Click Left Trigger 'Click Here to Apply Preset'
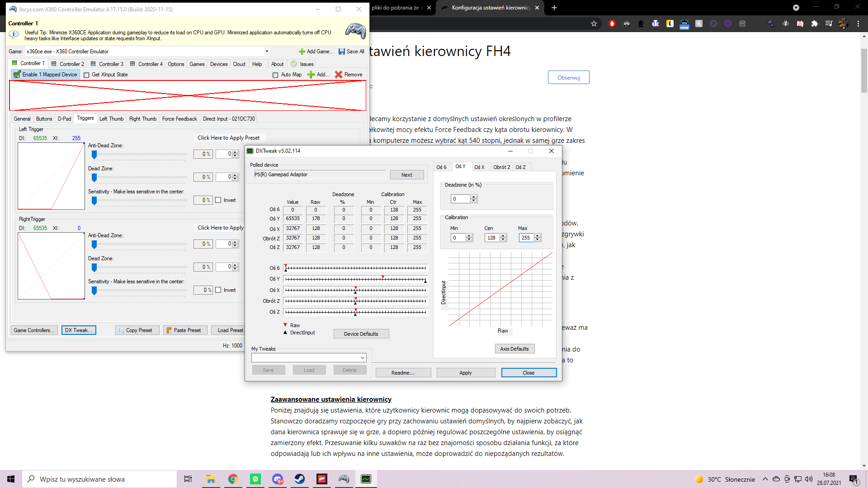Image resolution: width=868 pixels, height=488 pixels. pos(228,138)
